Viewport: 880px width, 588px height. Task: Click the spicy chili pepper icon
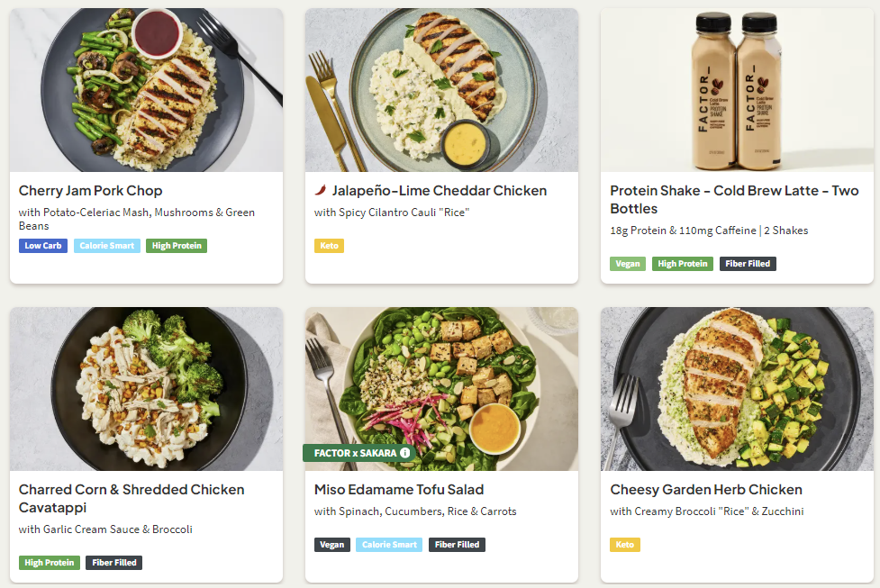pyautogui.click(x=321, y=190)
